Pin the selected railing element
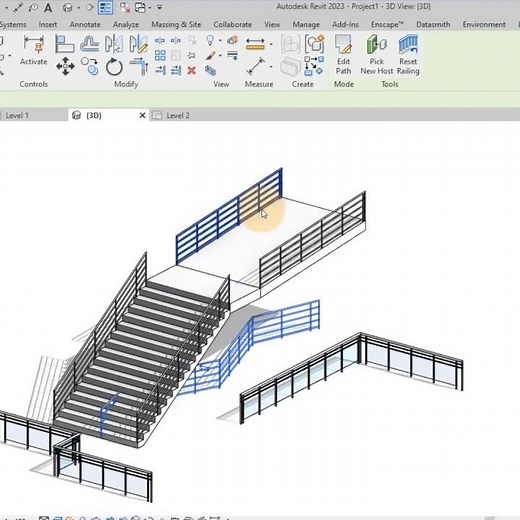This screenshot has height=520, width=520. [191, 55]
